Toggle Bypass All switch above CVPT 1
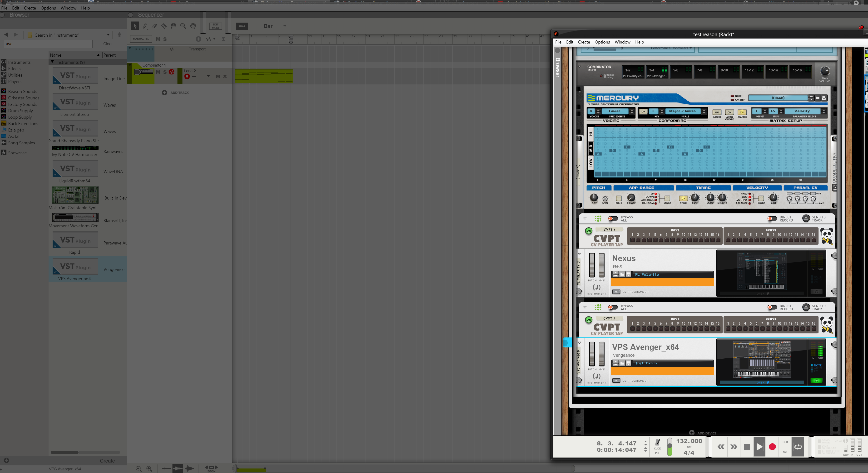 coord(613,219)
